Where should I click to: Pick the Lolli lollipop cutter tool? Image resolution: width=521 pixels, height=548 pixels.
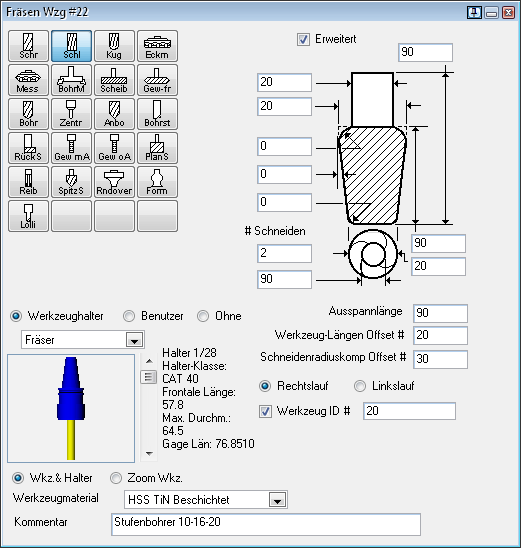coord(28,216)
